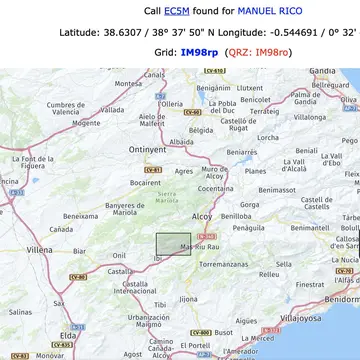Click the IM98rp grid locator
This screenshot has width=360, height=360.
click(199, 52)
